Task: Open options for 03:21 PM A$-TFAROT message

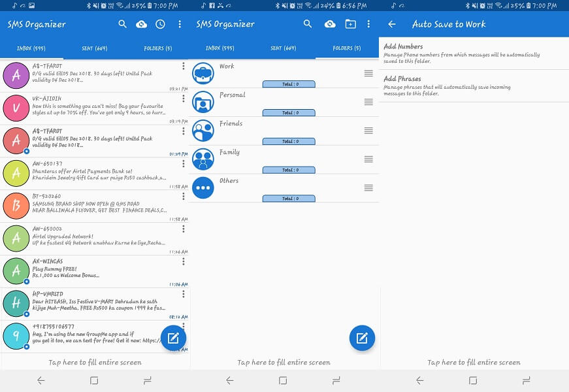Action: [x=184, y=66]
